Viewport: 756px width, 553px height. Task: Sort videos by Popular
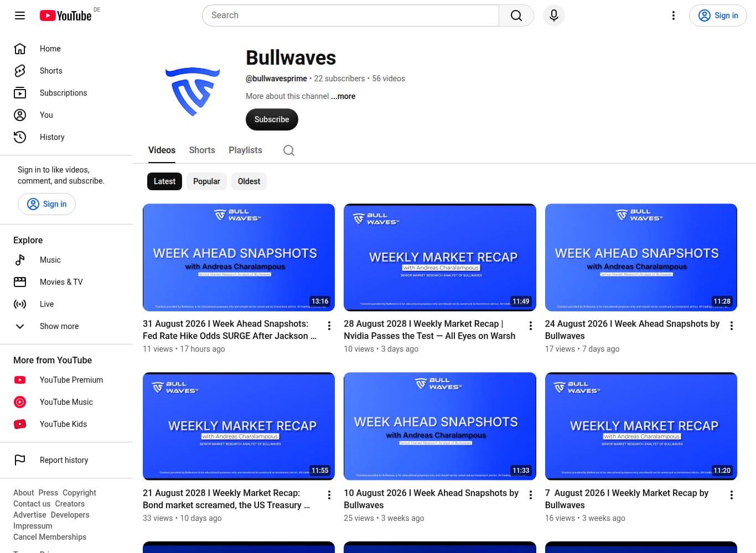click(206, 181)
